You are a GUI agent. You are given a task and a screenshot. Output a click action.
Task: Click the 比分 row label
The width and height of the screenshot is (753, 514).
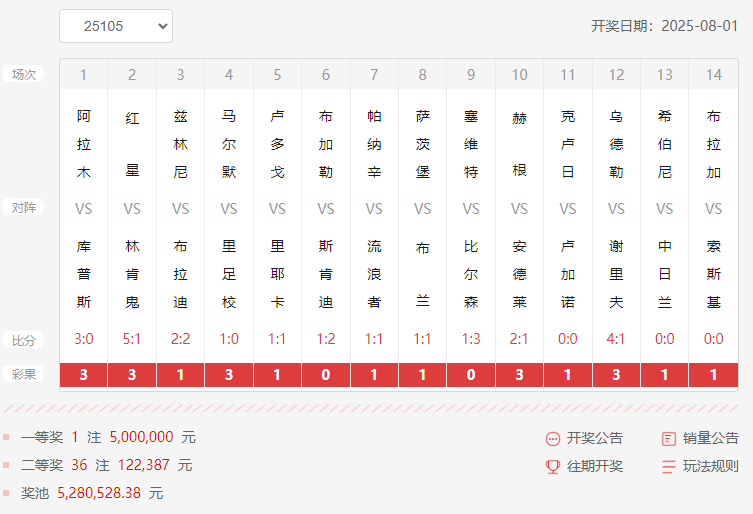(x=23, y=340)
